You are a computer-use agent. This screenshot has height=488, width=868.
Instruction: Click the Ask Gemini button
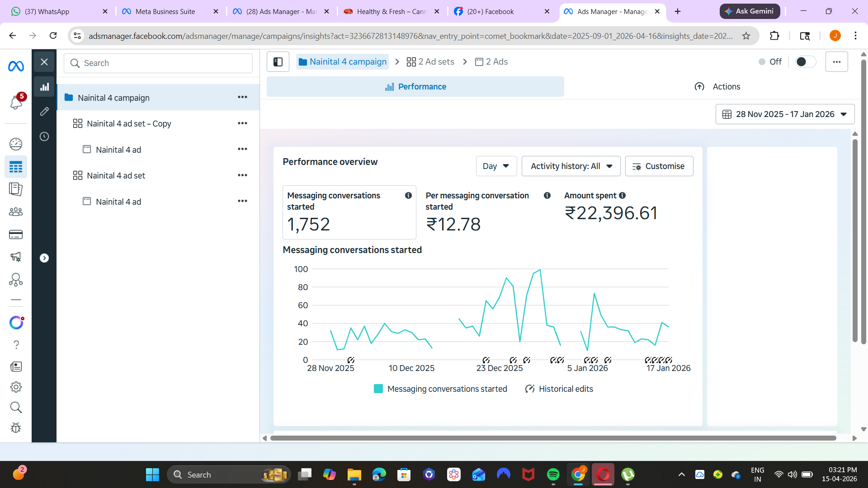pos(750,11)
